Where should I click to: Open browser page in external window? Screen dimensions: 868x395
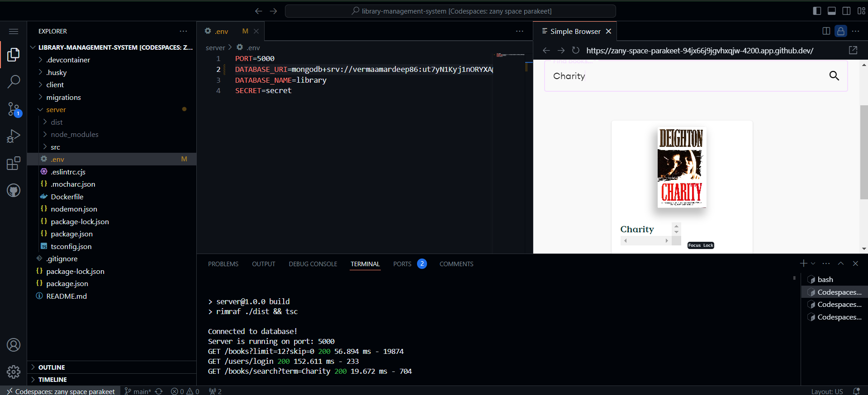pos(853,50)
